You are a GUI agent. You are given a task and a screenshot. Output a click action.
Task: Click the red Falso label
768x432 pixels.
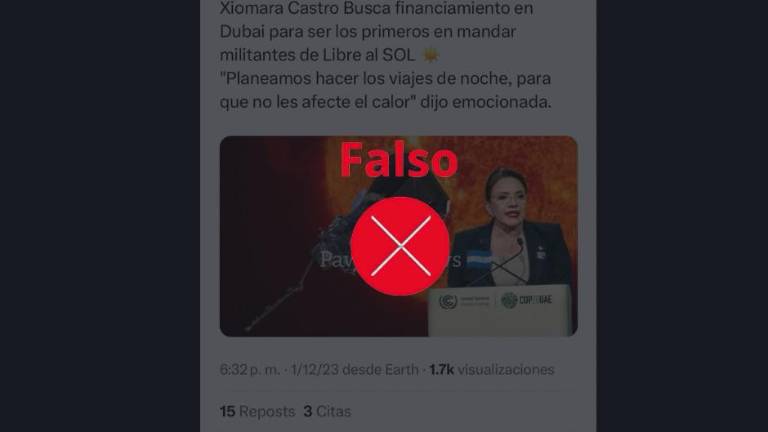(399, 160)
